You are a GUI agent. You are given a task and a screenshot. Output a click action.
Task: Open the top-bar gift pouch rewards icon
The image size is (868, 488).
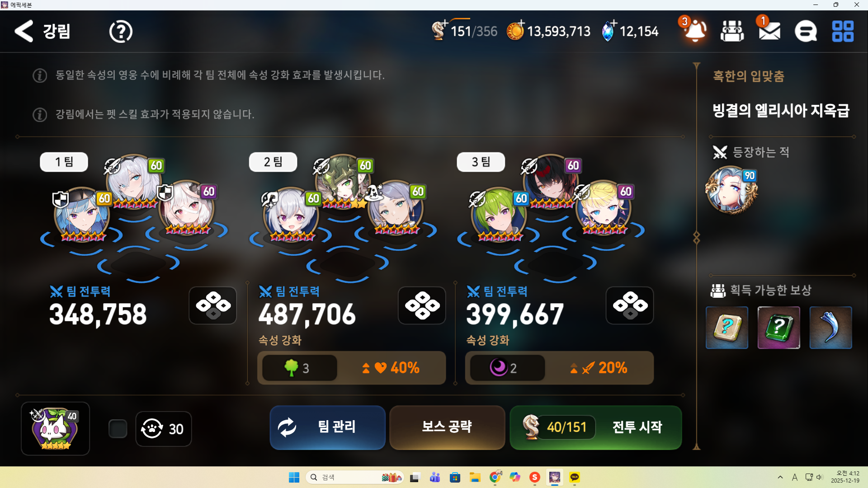tap(732, 31)
